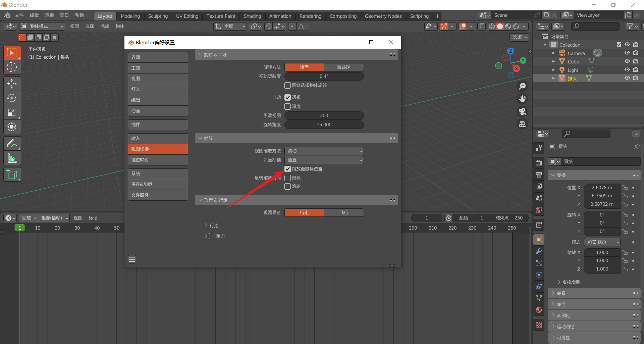Viewport: 644px width, 344px height.
Task: Enable the 重力 checkbox
Action: [212, 236]
